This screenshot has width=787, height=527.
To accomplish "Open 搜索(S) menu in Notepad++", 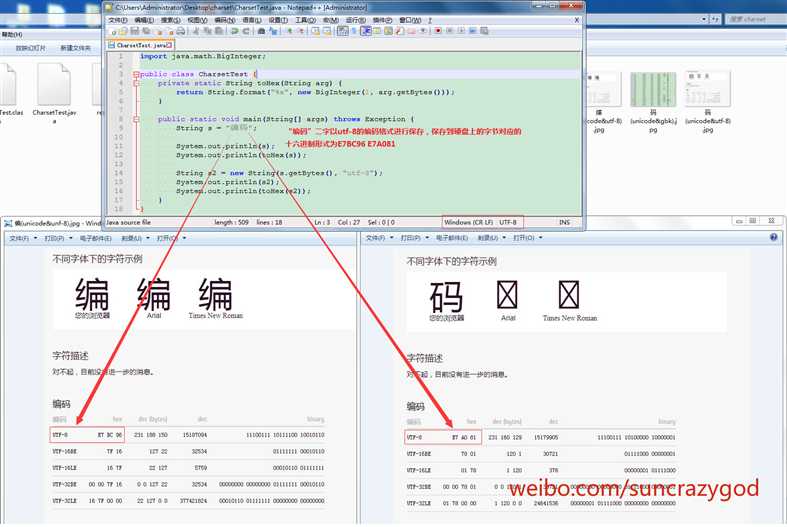I will tap(171, 20).
